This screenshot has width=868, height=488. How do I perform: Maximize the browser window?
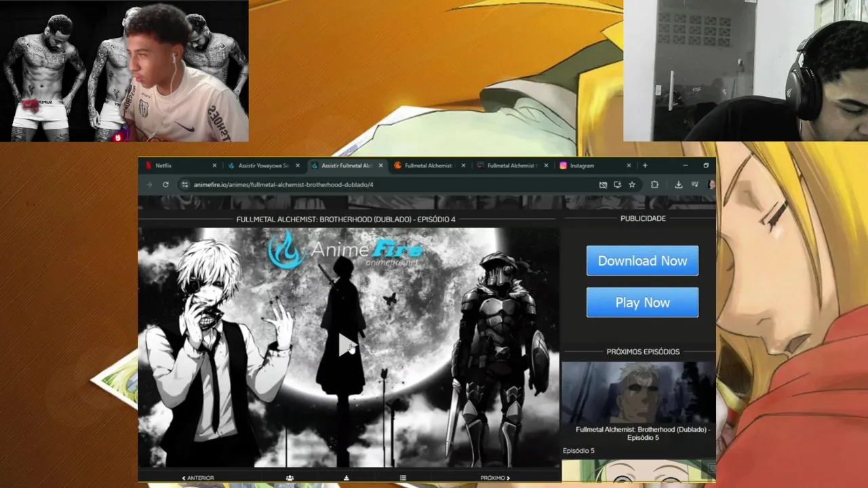[706, 165]
